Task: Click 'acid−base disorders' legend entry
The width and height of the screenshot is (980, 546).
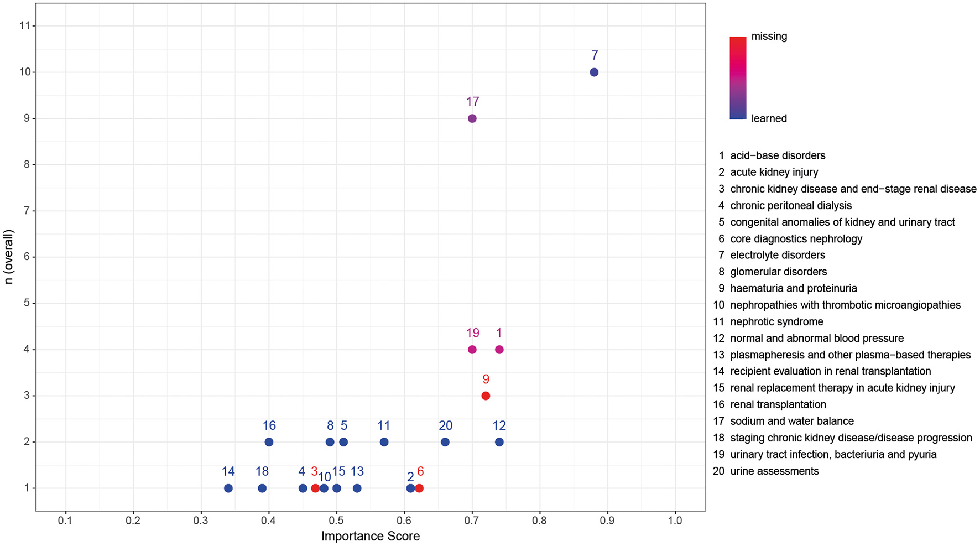Action: click(777, 155)
